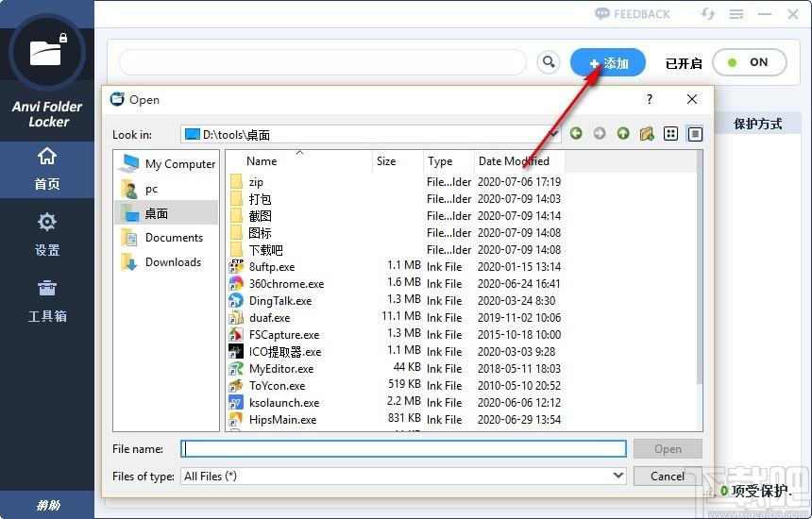Click the Open button in dialog

(x=668, y=448)
